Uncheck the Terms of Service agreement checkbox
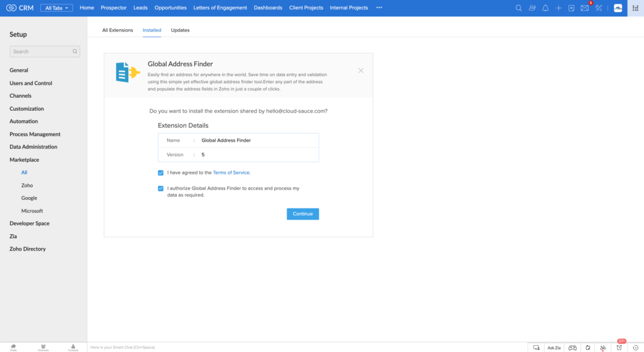644x352 pixels. pos(160,173)
